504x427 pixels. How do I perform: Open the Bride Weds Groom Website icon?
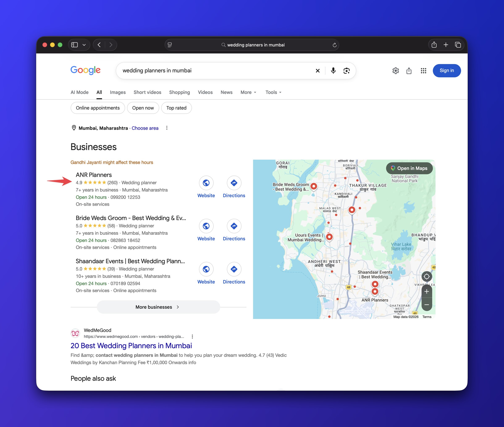pyautogui.click(x=206, y=226)
